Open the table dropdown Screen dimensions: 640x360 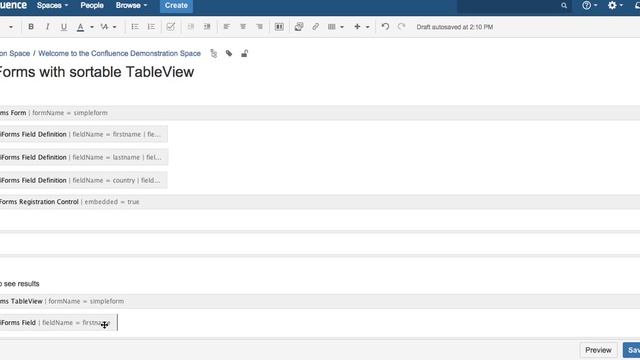point(336,27)
